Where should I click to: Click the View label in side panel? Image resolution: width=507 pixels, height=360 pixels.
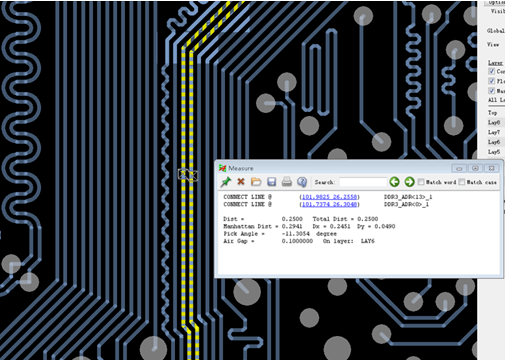493,44
